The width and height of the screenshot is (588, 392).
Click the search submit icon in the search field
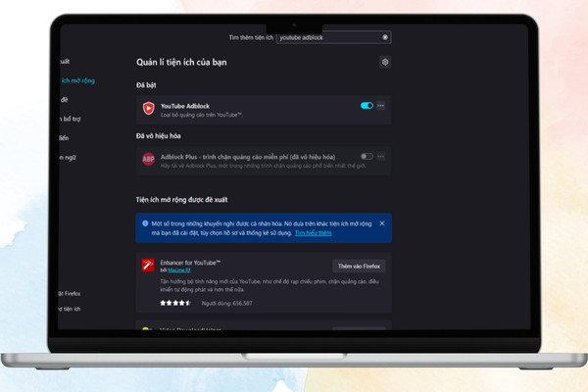pyautogui.click(x=385, y=37)
